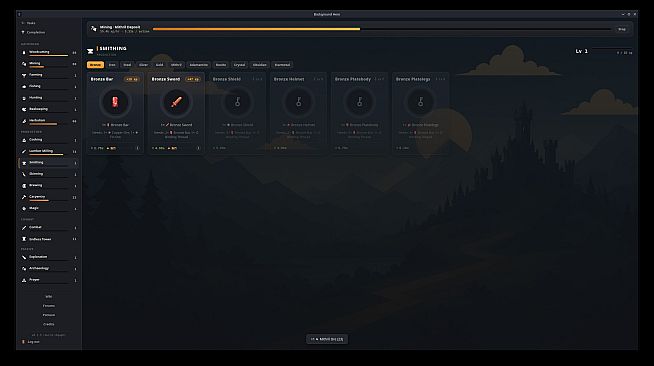Viewport: 654px width, 366px height.
Task: Click the Herbalism leaf icon
Action: coord(24,121)
